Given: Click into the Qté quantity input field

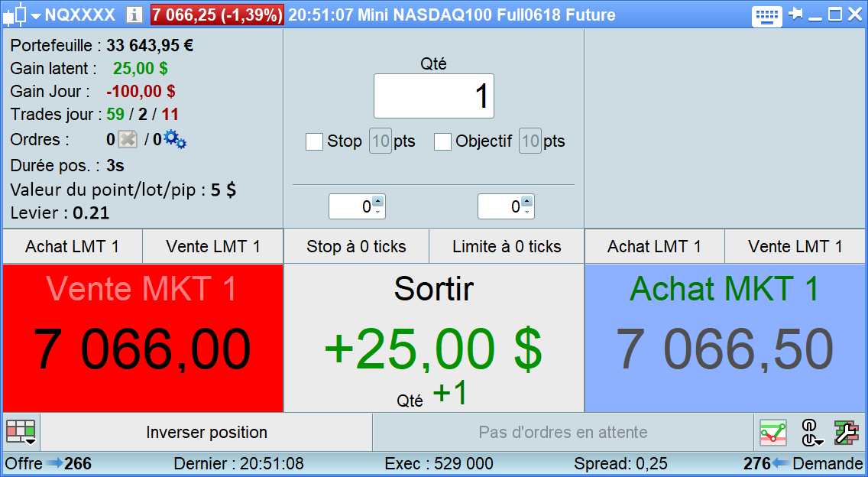Looking at the screenshot, I should (434, 96).
